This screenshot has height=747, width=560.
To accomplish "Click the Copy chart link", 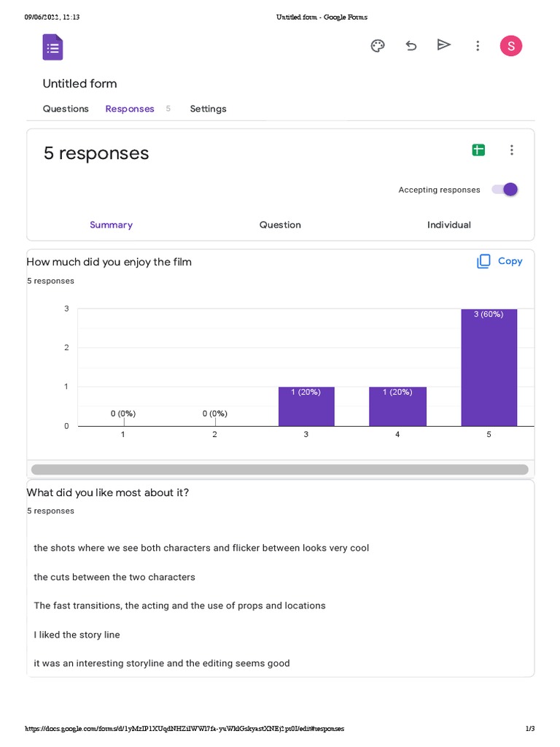I will 510,261.
